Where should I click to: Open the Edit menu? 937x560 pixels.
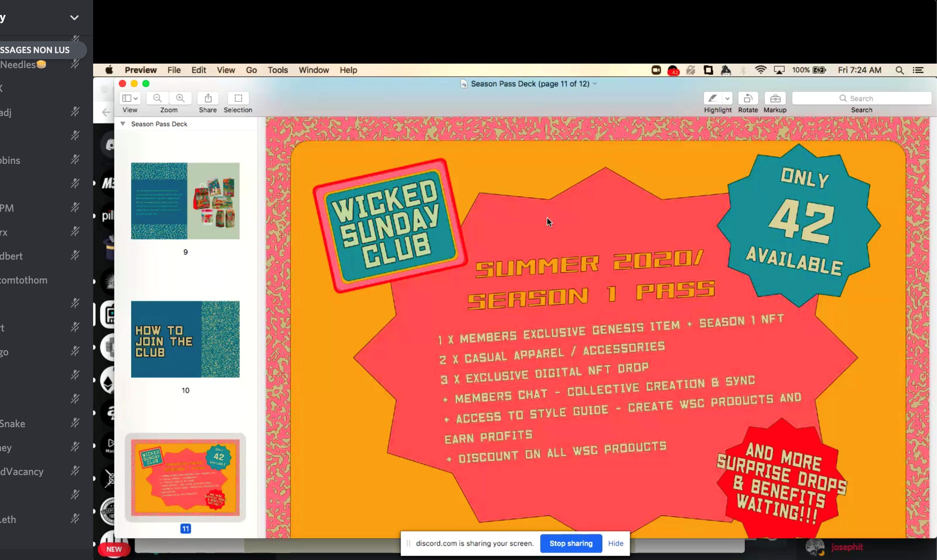(198, 70)
